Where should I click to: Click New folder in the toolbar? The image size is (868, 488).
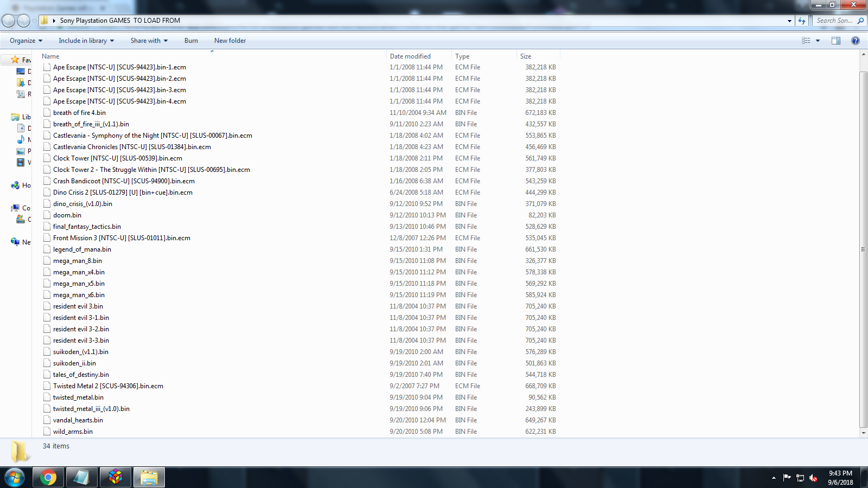[230, 41]
